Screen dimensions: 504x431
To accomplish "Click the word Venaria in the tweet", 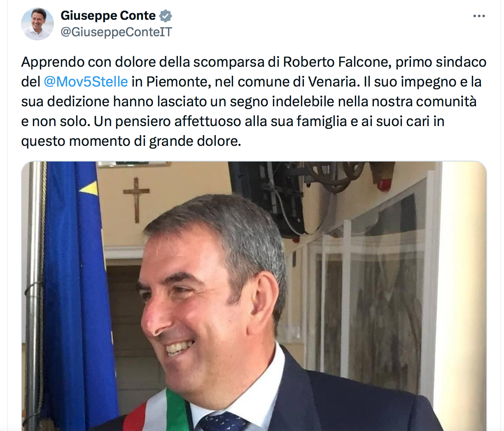I will [333, 82].
